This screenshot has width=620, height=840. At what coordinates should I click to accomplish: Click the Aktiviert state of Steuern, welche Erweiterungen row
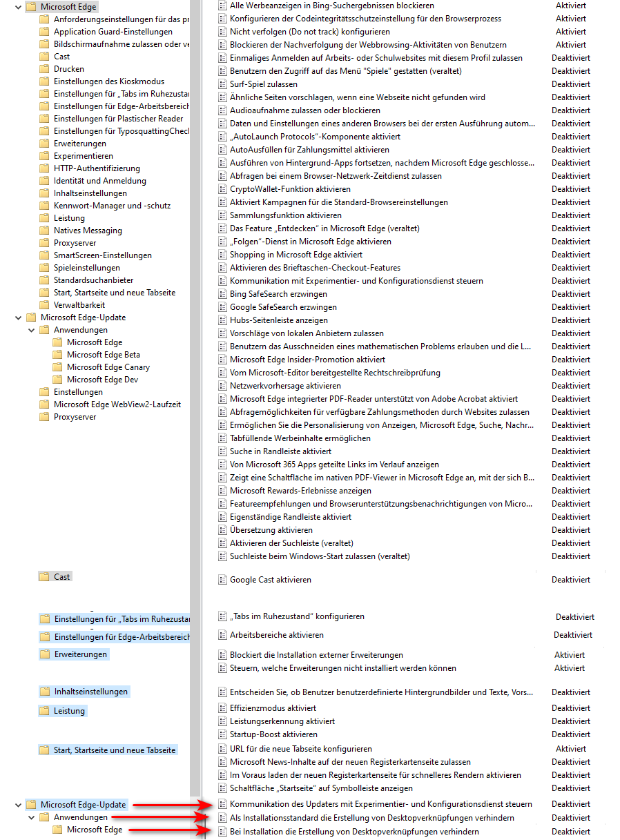(x=569, y=668)
